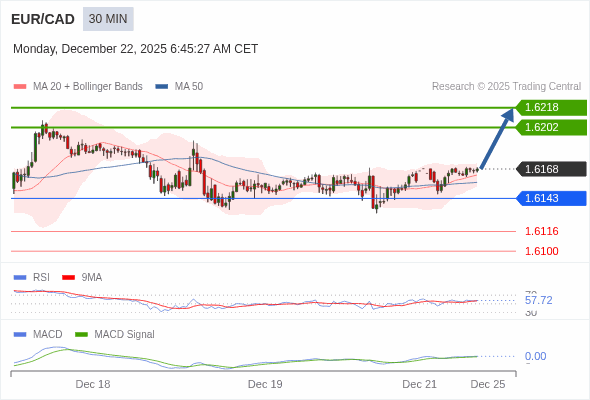Click the Dec 18 axis date label
This screenshot has height=400, width=590.
[x=93, y=384]
